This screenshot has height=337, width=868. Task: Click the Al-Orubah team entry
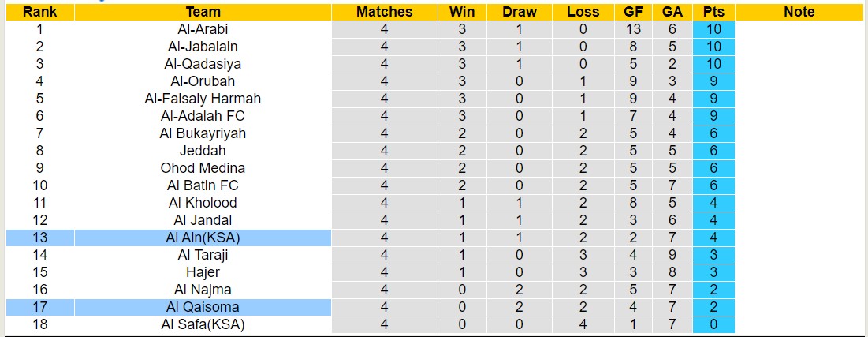pyautogui.click(x=203, y=81)
